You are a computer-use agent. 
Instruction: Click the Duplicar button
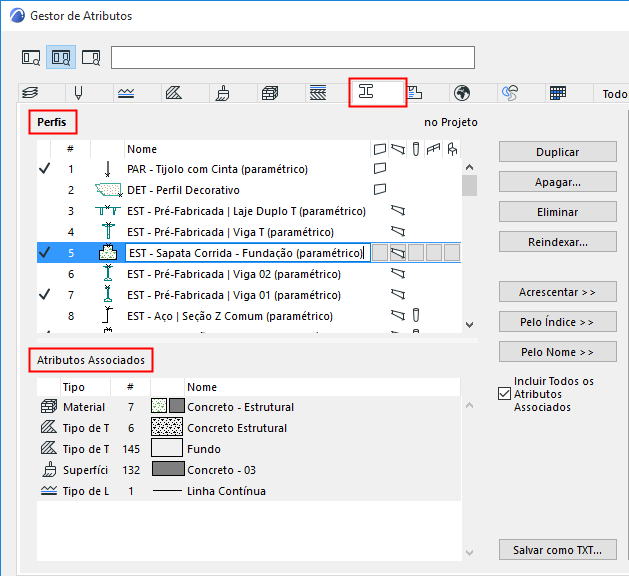[x=558, y=152]
